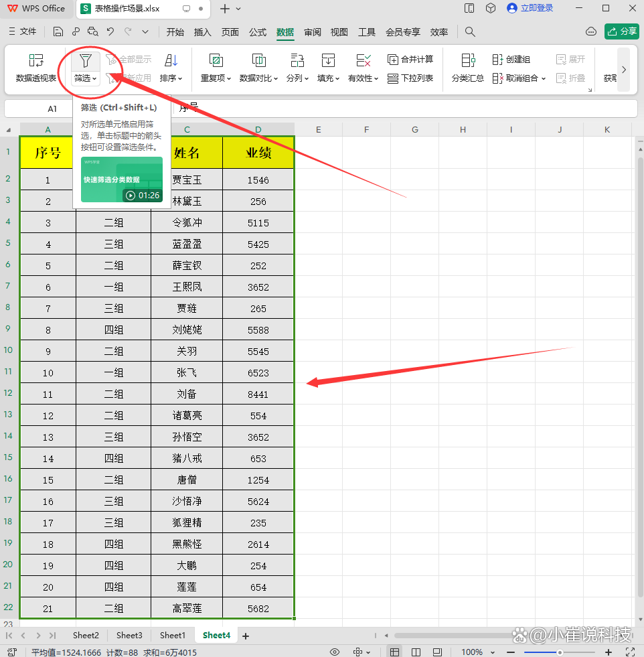Click the cloud sync icon
This screenshot has width=644, height=657.
point(591,32)
